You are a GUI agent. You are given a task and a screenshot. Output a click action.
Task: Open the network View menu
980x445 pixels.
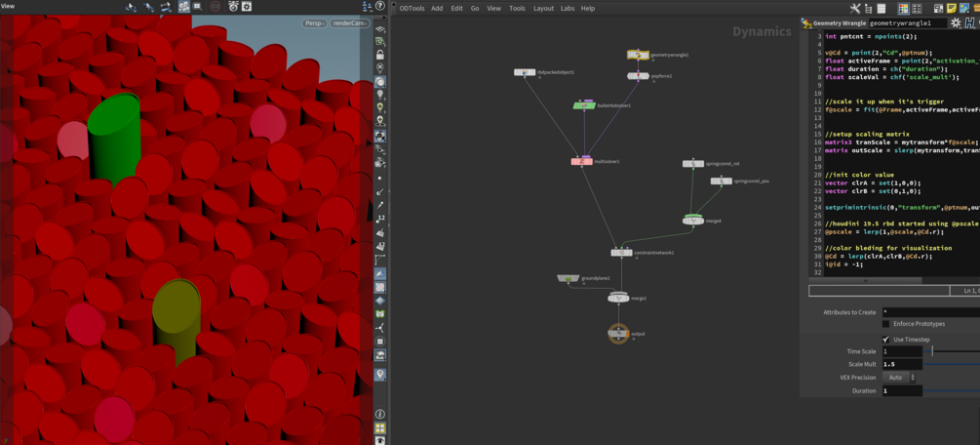[493, 9]
